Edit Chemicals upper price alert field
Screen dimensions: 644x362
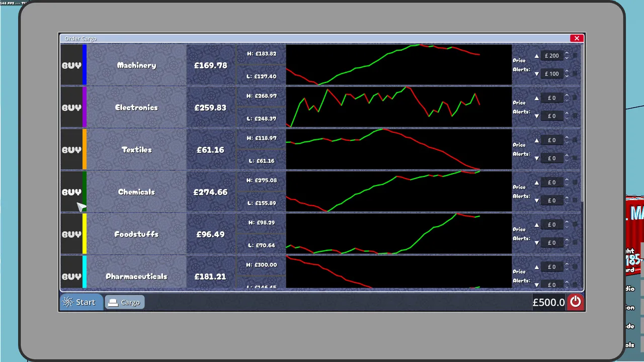point(552,183)
